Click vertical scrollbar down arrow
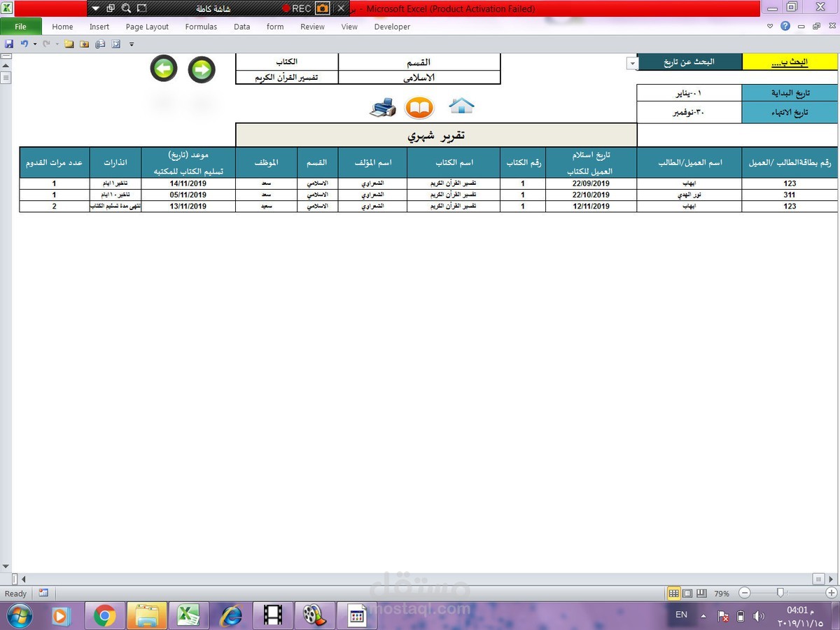840x630 pixels. (6, 566)
